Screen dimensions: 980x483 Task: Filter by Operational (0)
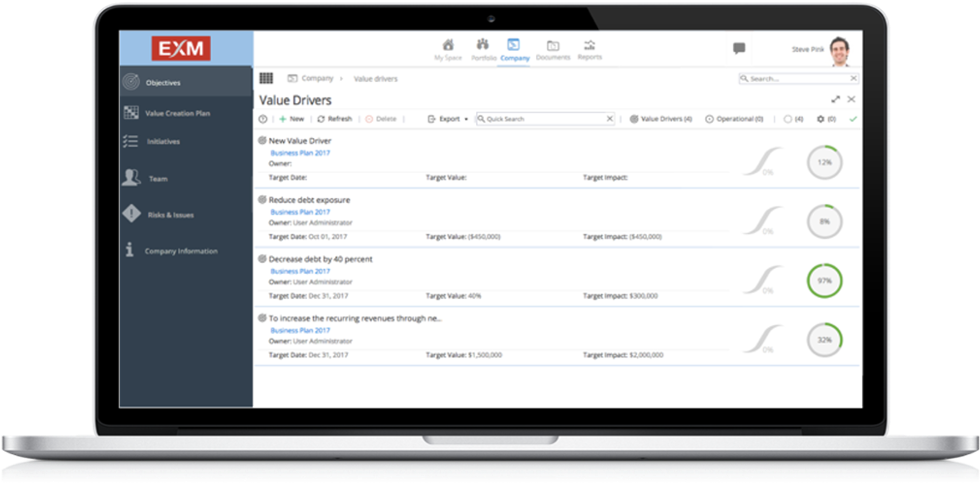tap(734, 119)
